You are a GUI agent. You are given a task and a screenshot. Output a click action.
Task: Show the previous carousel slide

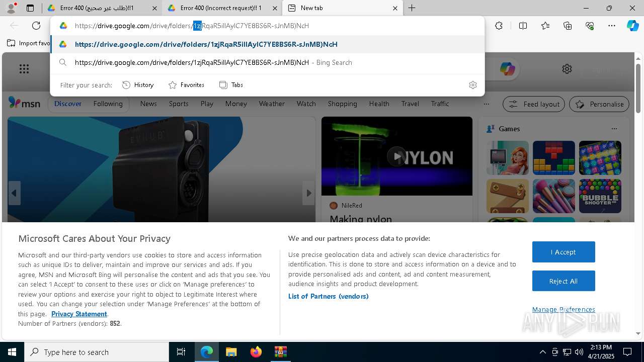click(14, 193)
